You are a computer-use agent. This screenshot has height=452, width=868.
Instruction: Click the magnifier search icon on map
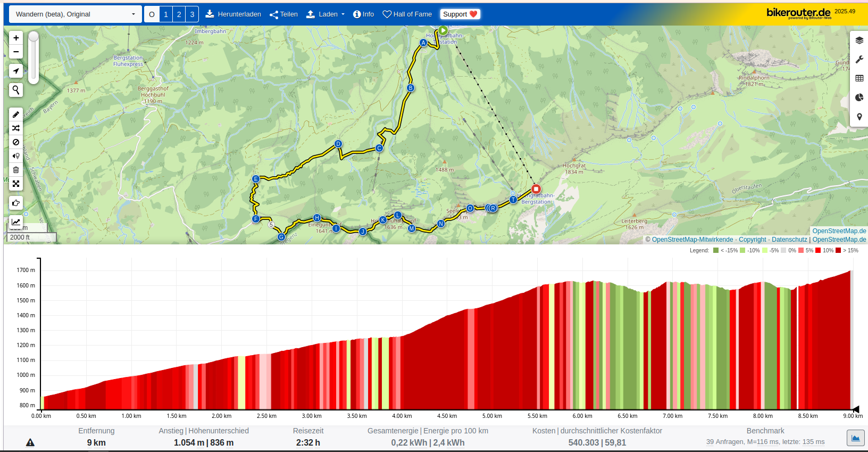pos(16,90)
